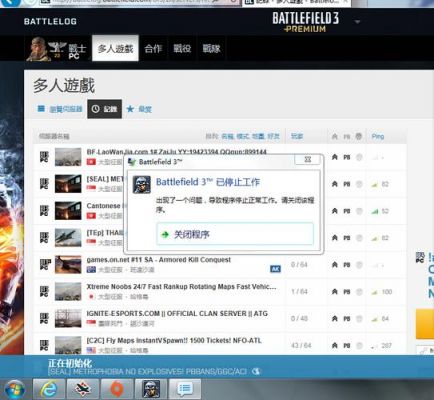Click PB PunkBuster icon in [TEp] THAI row
The width and height of the screenshot is (434, 400).
point(347,238)
